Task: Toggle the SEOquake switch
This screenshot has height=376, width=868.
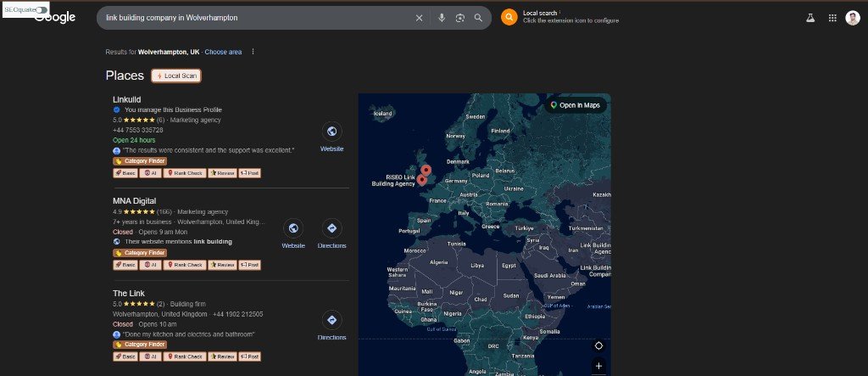Action: click(x=41, y=10)
